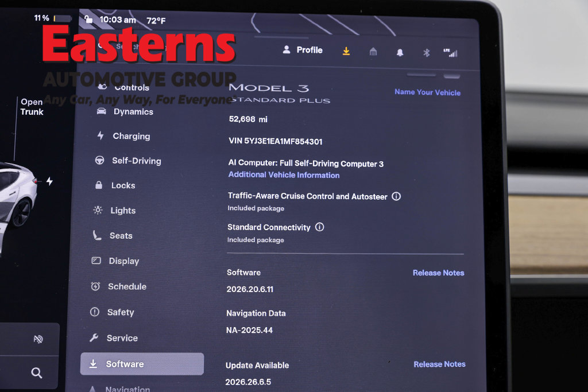Screen dimensions: 588x392
Task: Open Release Notes for Software 2026.20.6.11
Action: point(438,273)
